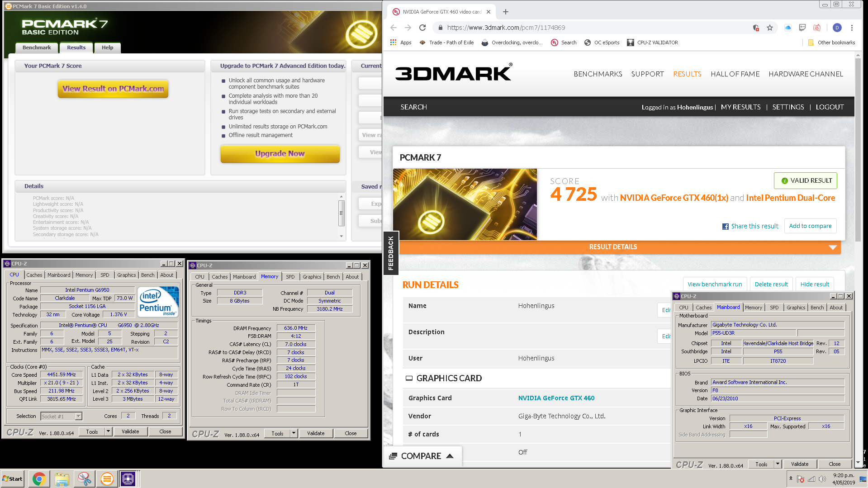Open Snipping Tool from taskbar

84,479
